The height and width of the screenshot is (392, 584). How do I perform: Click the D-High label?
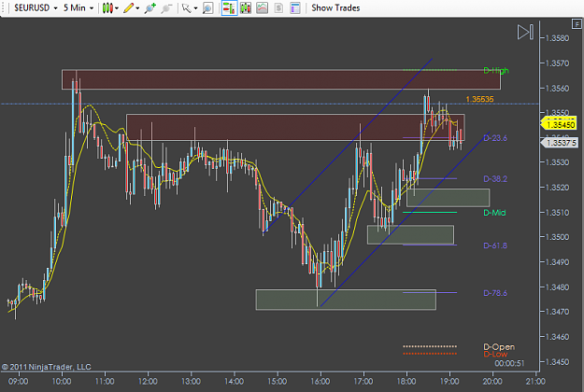[x=496, y=70]
